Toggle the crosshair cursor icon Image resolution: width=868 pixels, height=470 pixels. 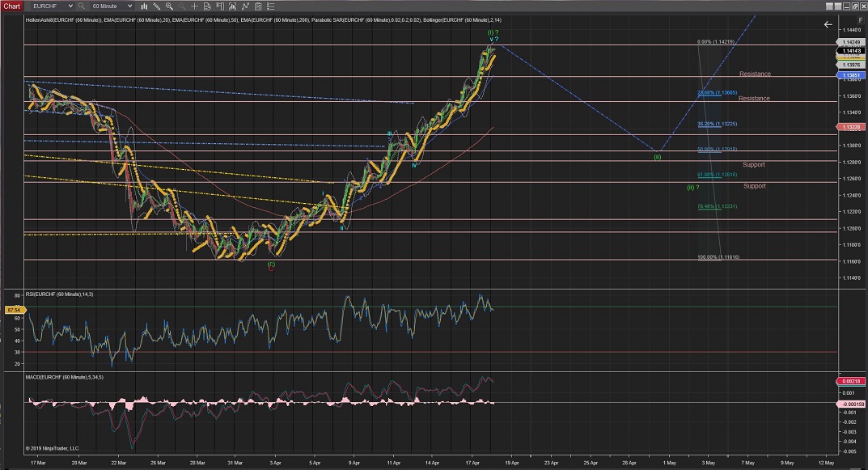194,6
